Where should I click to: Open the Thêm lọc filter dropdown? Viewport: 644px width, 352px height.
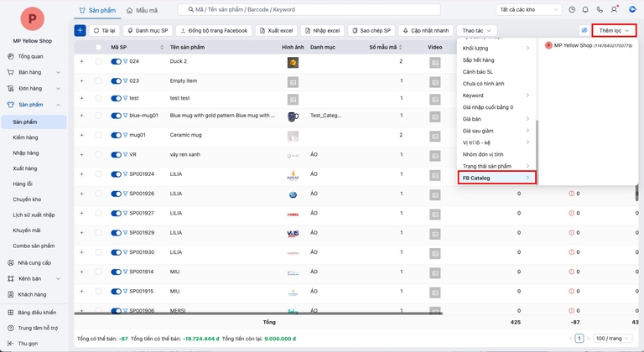pos(614,30)
